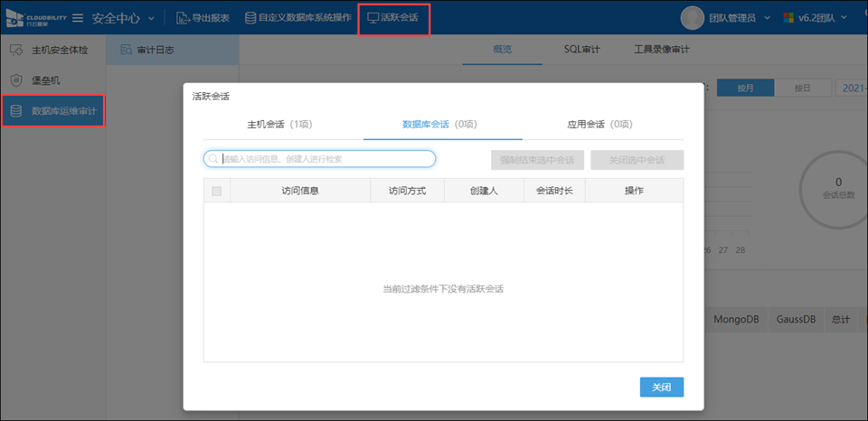The image size is (868, 421).
Task: Switch to the 应用会话 tab
Action: pyautogui.click(x=599, y=124)
